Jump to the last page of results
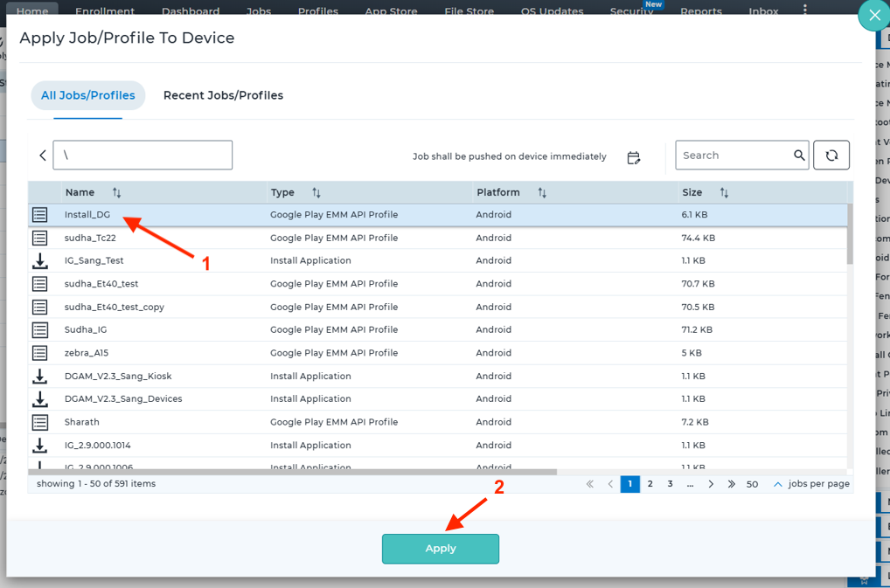Image resolution: width=890 pixels, height=588 pixels. pos(731,484)
